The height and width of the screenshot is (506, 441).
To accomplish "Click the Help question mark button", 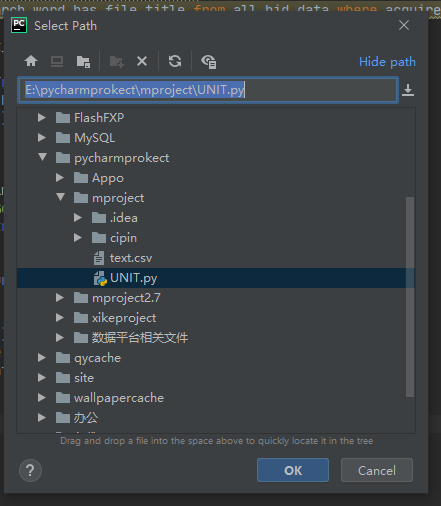I will point(30,470).
